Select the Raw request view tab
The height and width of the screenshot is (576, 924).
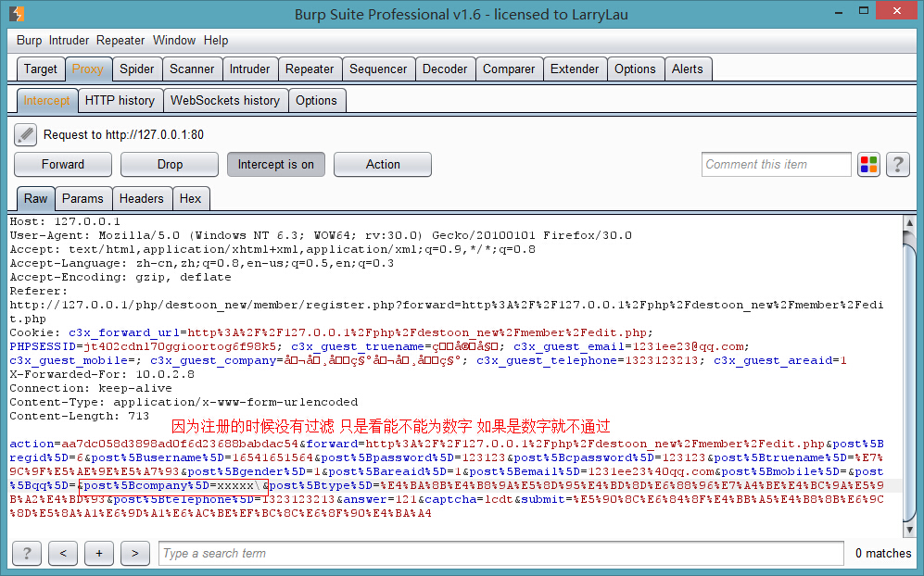pyautogui.click(x=36, y=198)
